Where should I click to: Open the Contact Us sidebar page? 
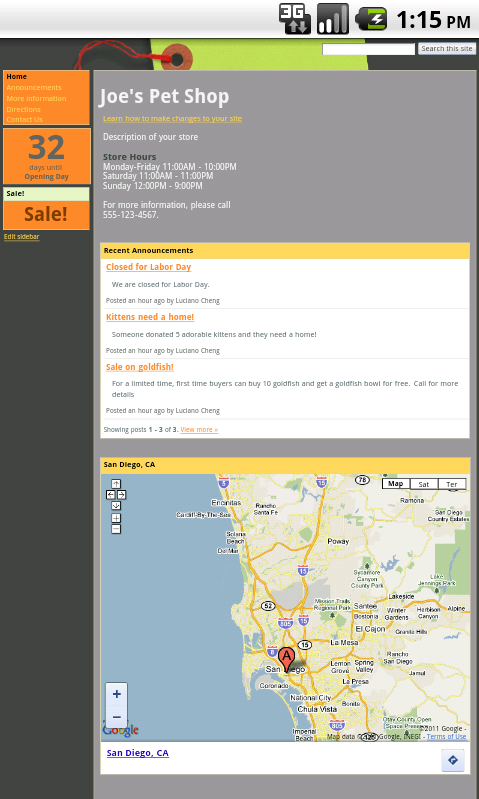click(24, 119)
